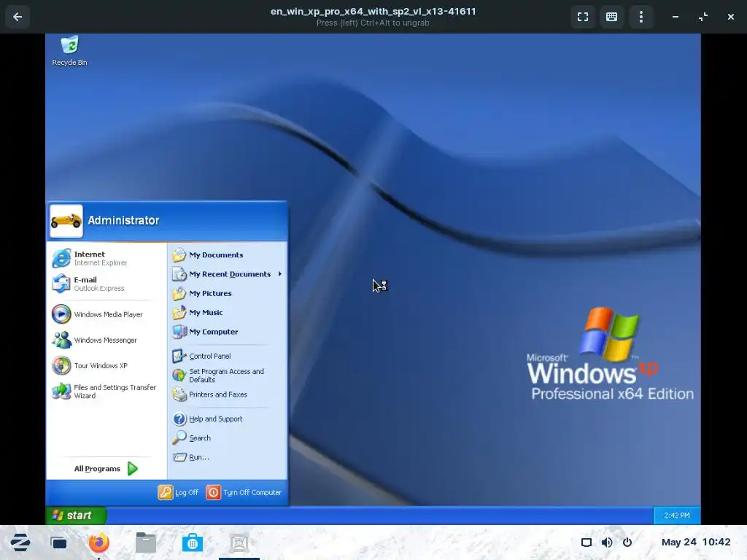Open the Recycle Bin desktop icon
Image resolution: width=747 pixels, height=560 pixels.
[x=69, y=50]
